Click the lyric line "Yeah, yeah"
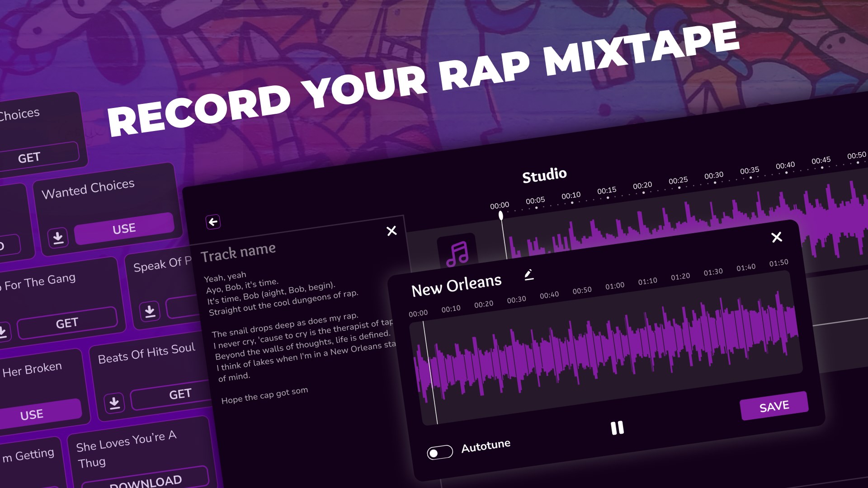868x488 pixels. tap(225, 277)
